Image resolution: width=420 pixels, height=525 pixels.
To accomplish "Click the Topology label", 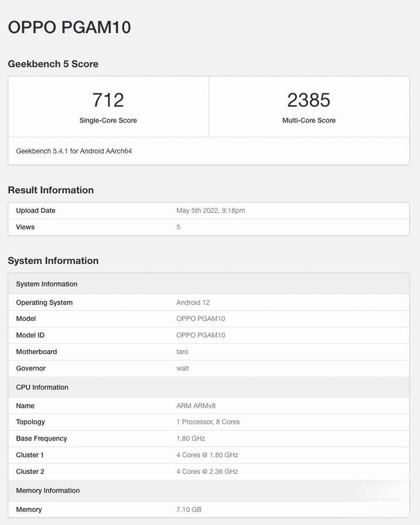I will pos(30,422).
